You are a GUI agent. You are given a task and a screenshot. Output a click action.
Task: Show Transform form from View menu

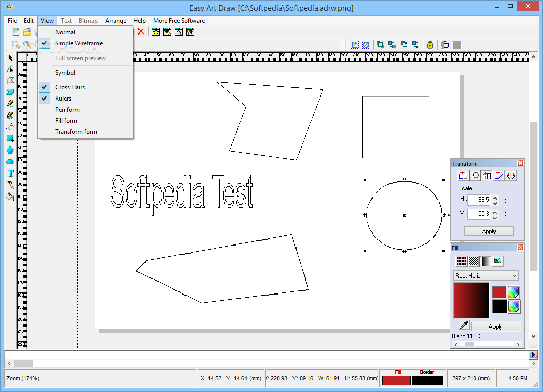[x=85, y=131]
